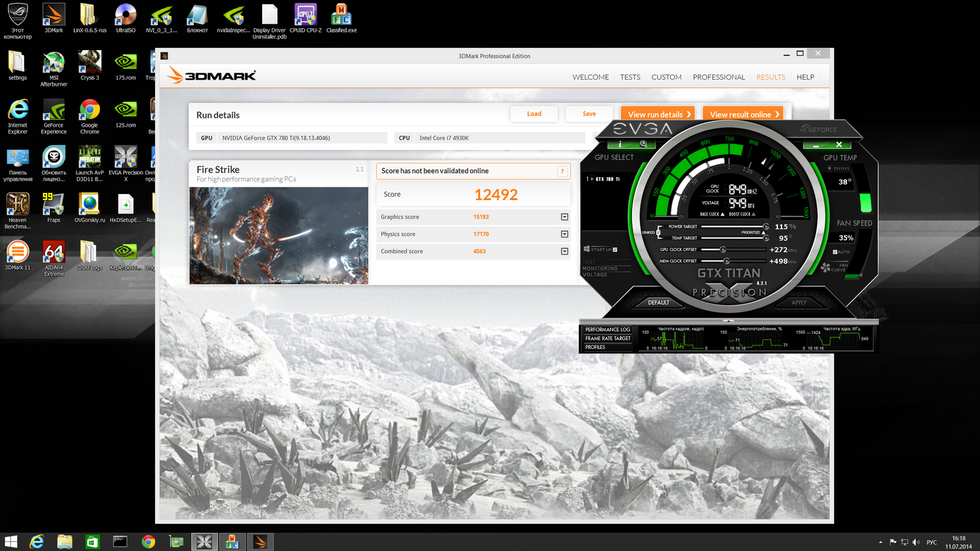Click the help question mark beside validation message

click(562, 171)
